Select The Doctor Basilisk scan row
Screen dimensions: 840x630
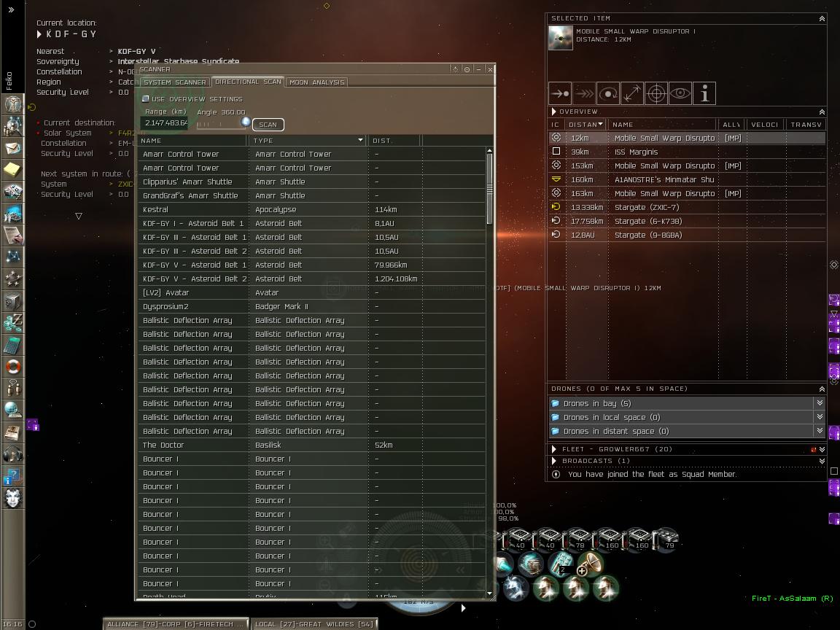point(312,446)
